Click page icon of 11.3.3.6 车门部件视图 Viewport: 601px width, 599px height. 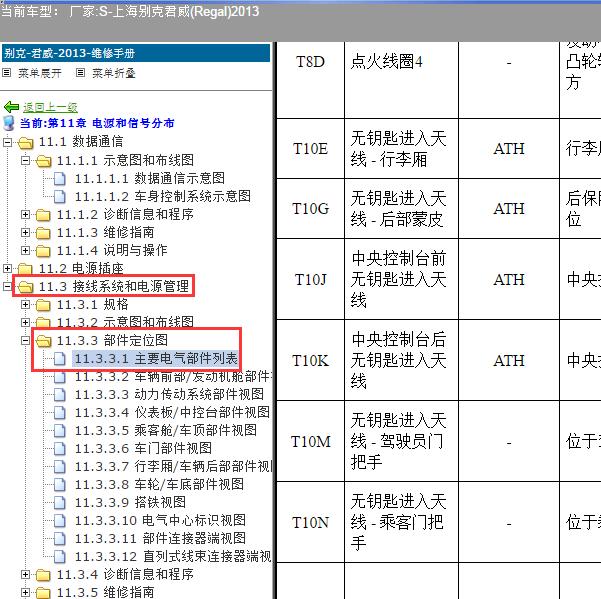coord(59,448)
